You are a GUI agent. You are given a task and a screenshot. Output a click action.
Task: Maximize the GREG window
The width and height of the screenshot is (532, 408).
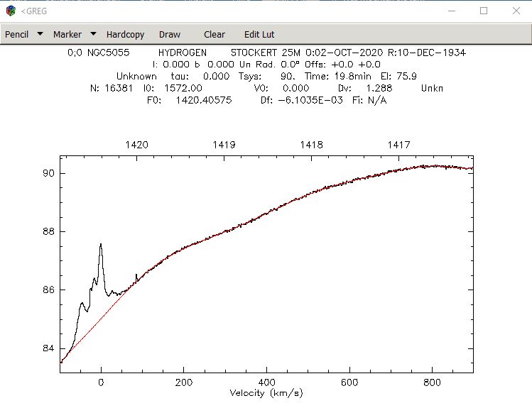(x=484, y=11)
